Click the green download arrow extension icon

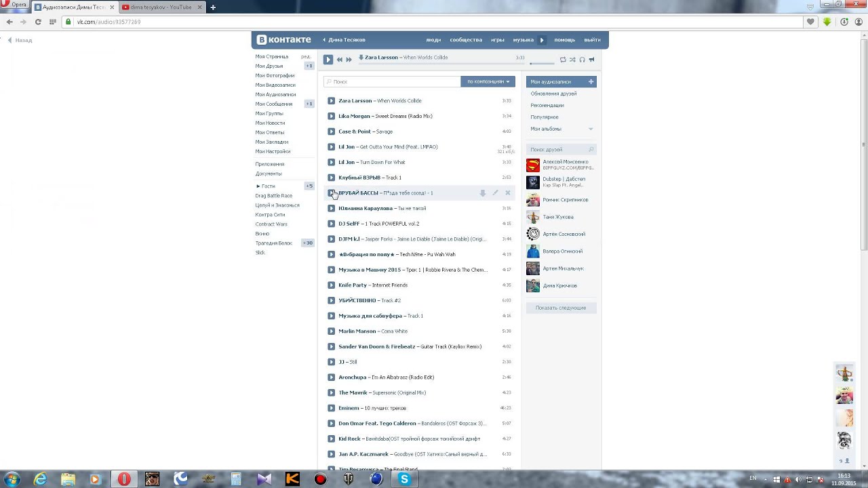827,22
